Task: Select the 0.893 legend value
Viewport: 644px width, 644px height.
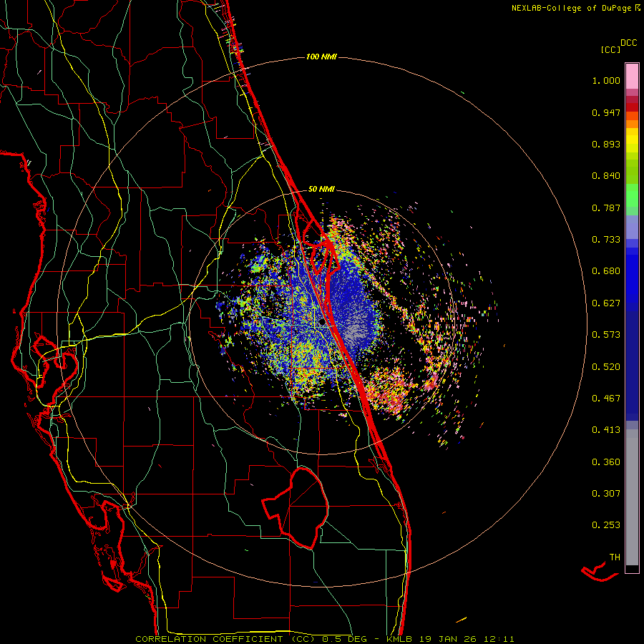Action: click(x=606, y=144)
